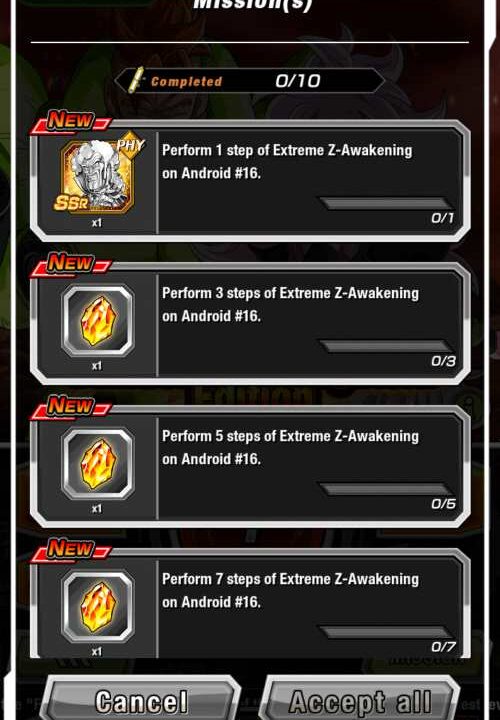
Task: Click the Cancel button
Action: tap(141, 700)
